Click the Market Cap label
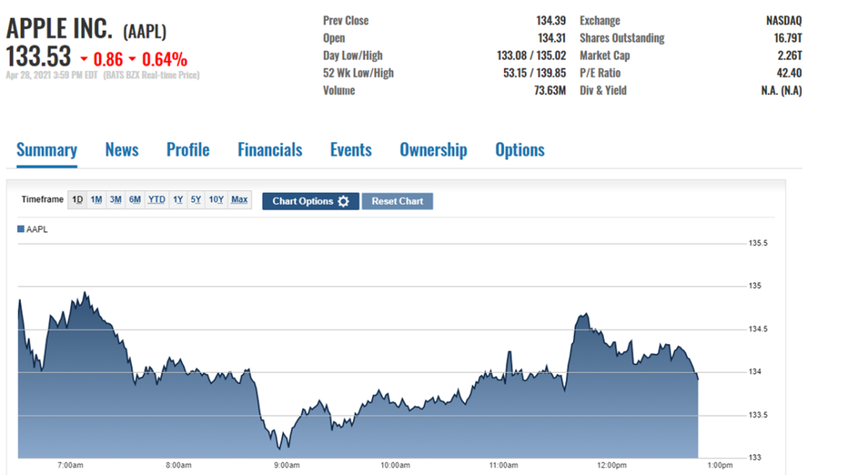This screenshot has width=868, height=475. coord(605,56)
